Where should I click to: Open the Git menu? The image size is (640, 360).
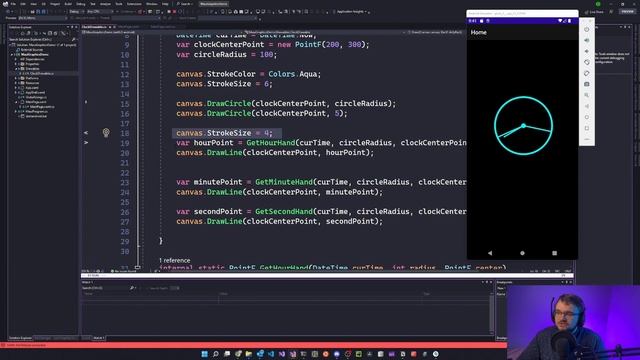pyautogui.click(x=44, y=4)
